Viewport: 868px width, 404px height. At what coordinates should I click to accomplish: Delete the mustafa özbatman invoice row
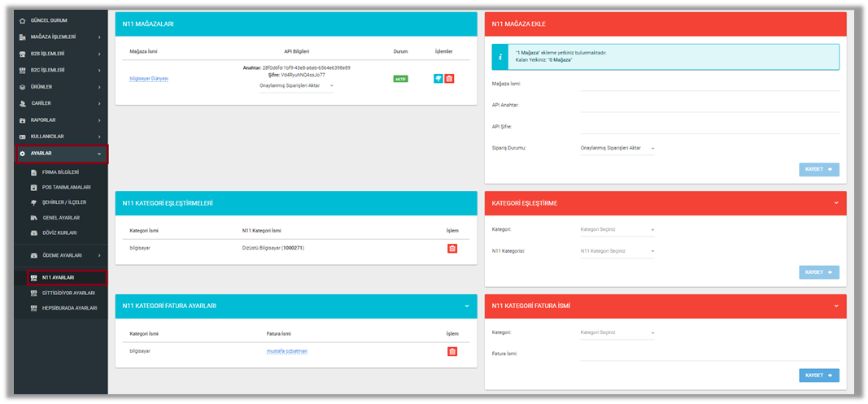(x=452, y=351)
